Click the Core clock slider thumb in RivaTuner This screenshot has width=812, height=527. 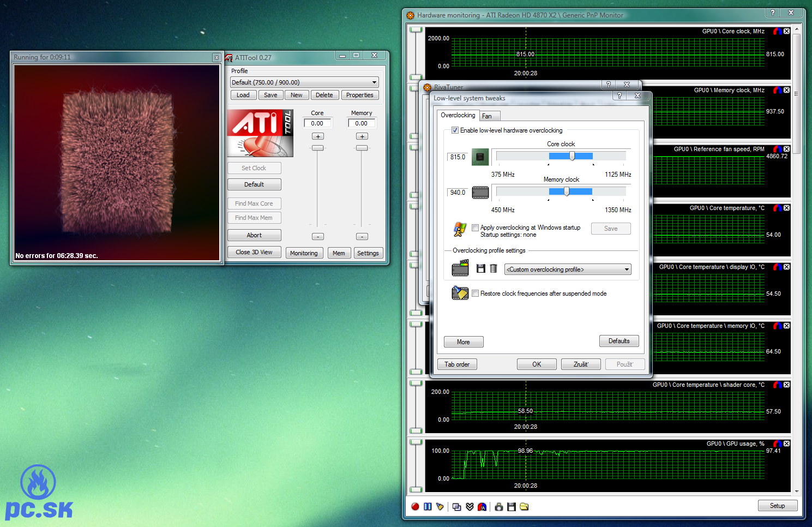tap(572, 156)
